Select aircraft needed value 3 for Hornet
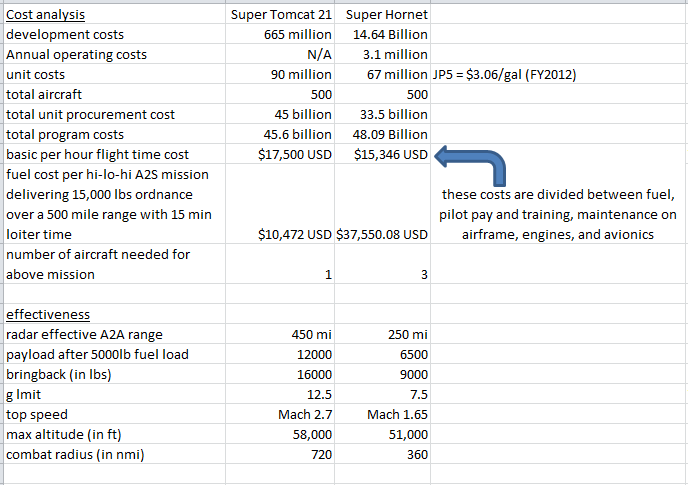Viewport: 688px width, 485px height. [x=383, y=263]
